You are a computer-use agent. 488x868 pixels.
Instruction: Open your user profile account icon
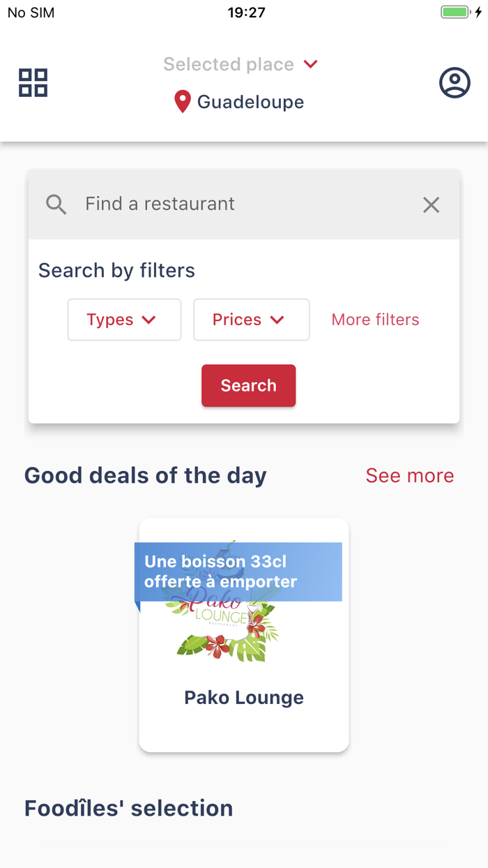click(x=455, y=82)
